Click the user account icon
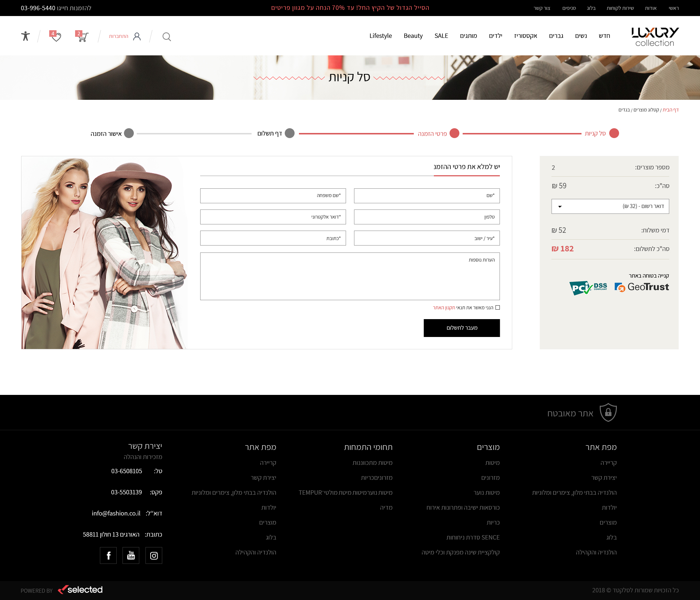 [x=137, y=36]
